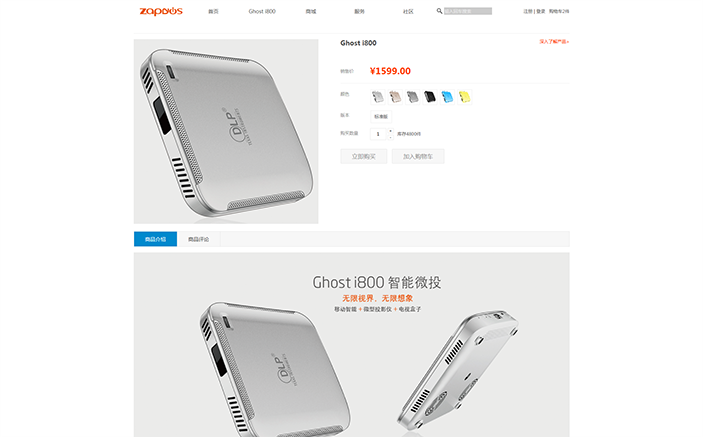The image size is (703, 437).
Task: Click the Zapoos logo
Action: pyautogui.click(x=161, y=11)
